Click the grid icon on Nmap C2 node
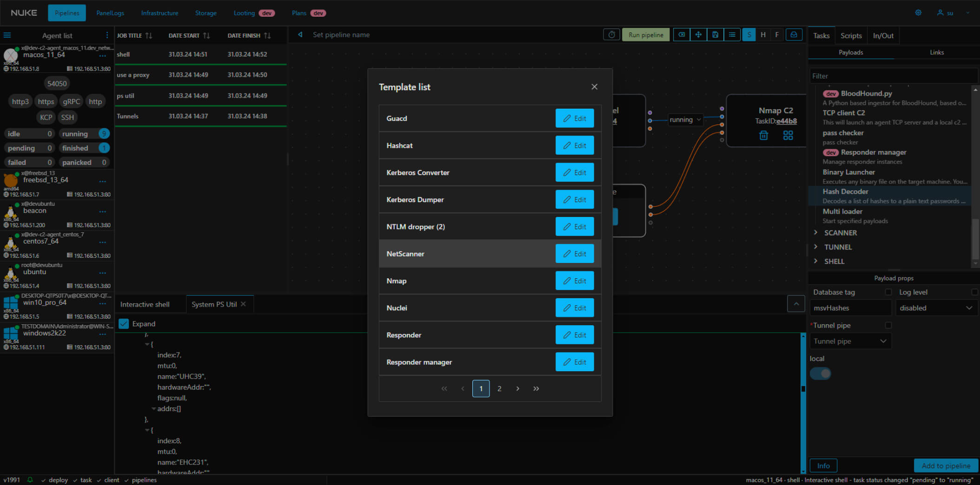Screen dimensions: 980x485 (x=788, y=135)
